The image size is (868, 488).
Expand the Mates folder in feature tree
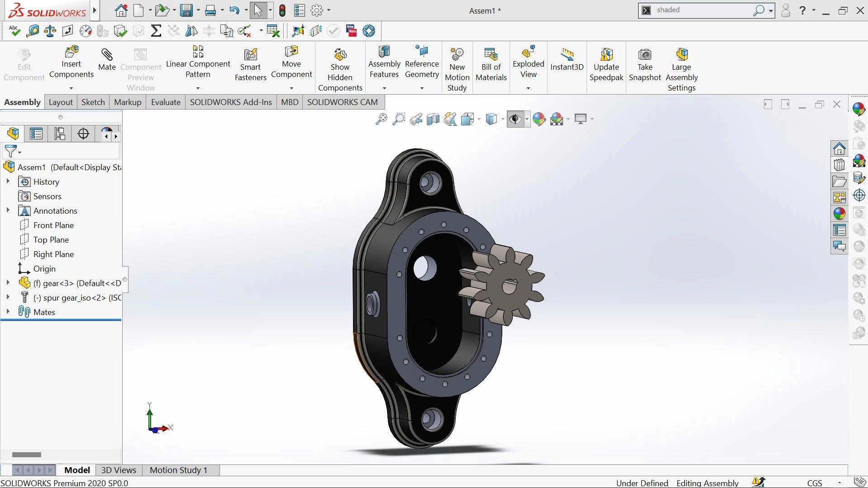[x=8, y=312]
